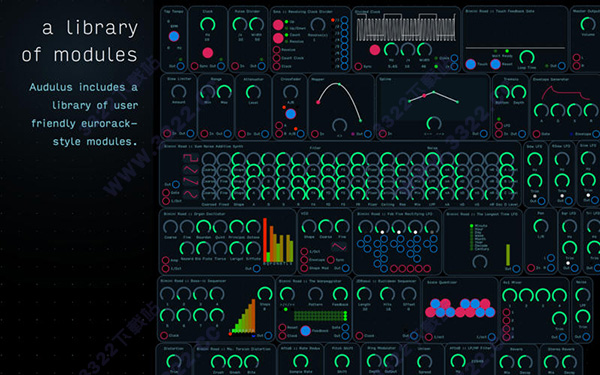
Task: Click the Pan module In port
Action: pos(531,268)
